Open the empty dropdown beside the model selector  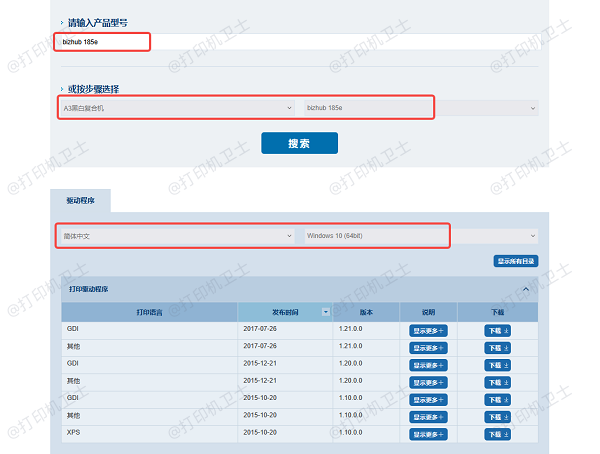[x=490, y=107]
